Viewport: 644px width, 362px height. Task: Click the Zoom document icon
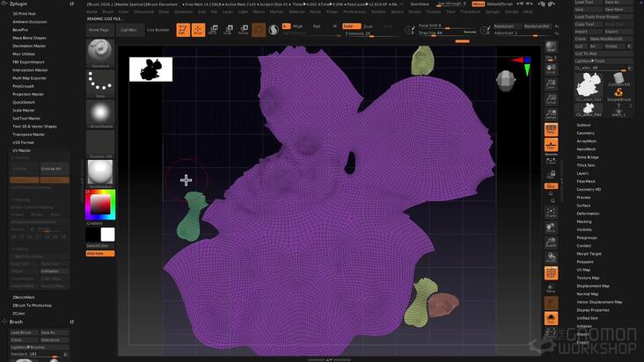551,84
